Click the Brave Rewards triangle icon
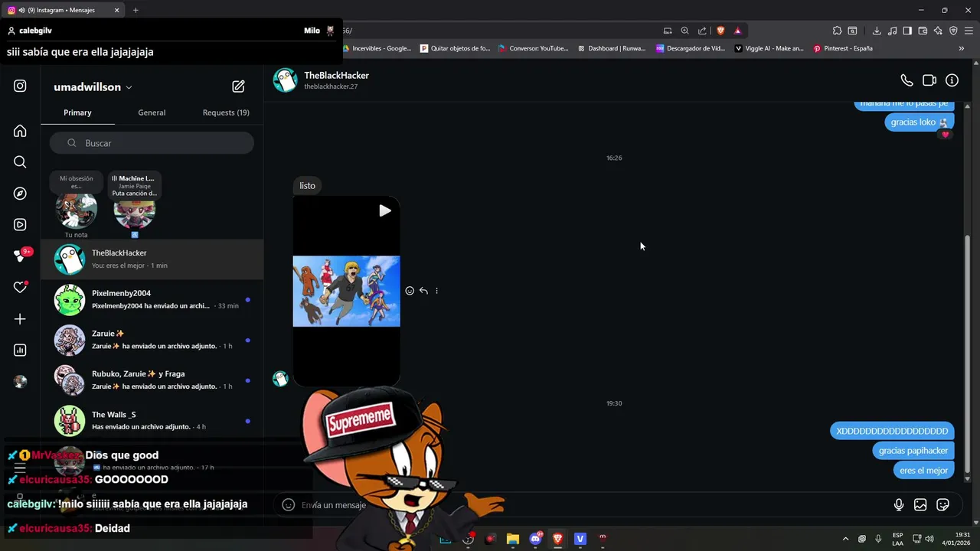Image resolution: width=980 pixels, height=551 pixels. tap(737, 31)
